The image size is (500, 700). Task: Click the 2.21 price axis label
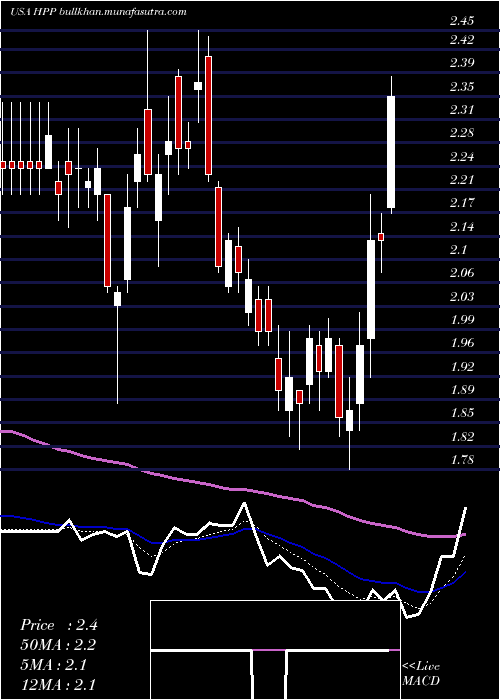click(462, 180)
